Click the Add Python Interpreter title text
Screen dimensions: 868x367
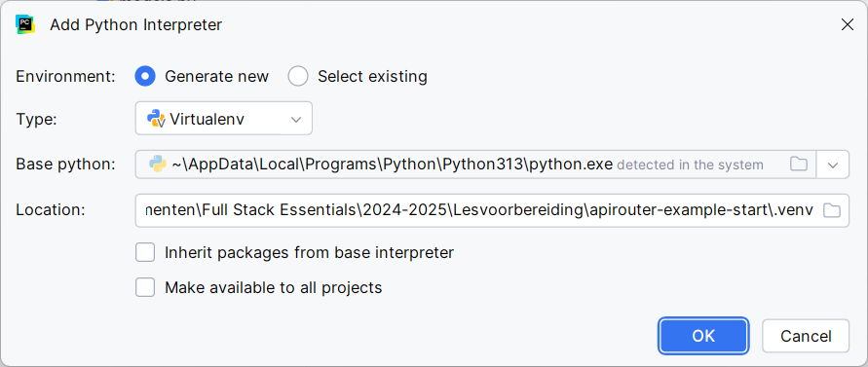pyautogui.click(x=135, y=25)
